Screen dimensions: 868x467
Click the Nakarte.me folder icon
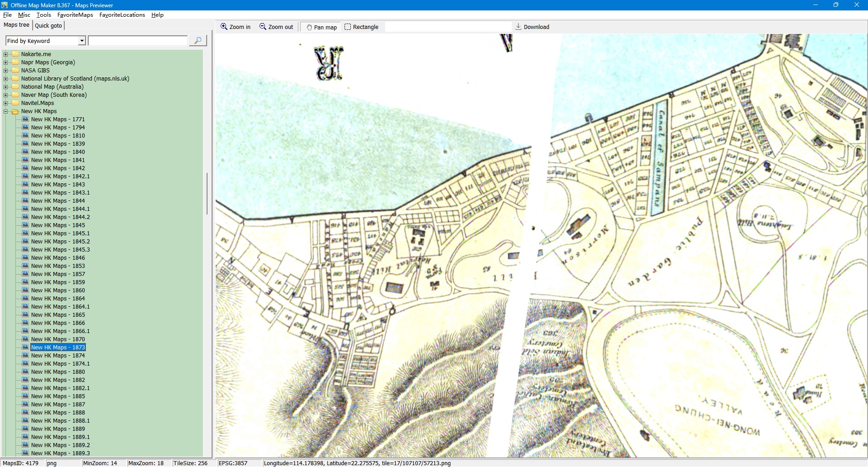(x=15, y=54)
